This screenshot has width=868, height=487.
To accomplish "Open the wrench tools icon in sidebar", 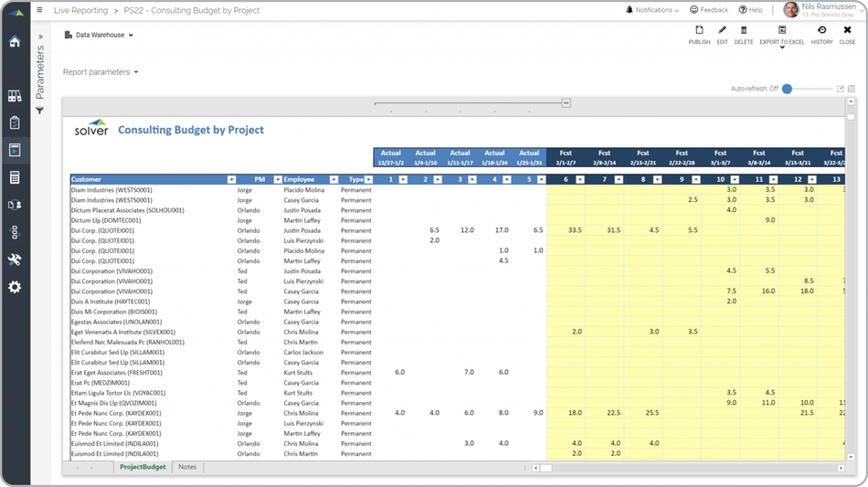I will click(x=15, y=259).
